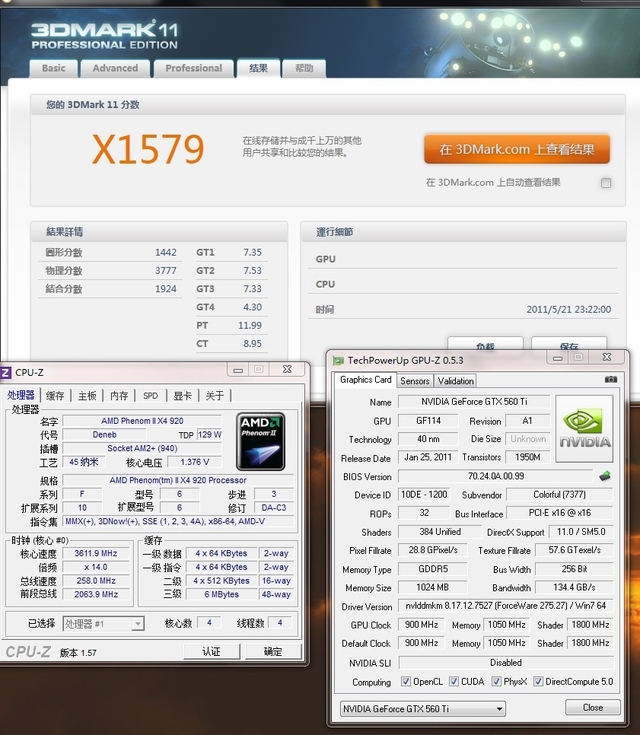The width and height of the screenshot is (640, 735).
Task: Click the BIOS Version field 70.24.0A.00.99
Action: pyautogui.click(x=496, y=476)
